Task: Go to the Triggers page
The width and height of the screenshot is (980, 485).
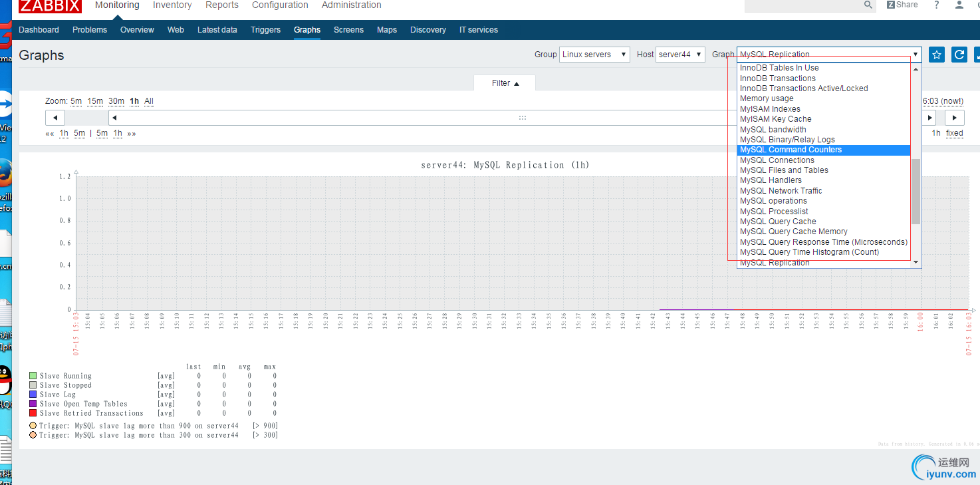Action: pyautogui.click(x=265, y=30)
